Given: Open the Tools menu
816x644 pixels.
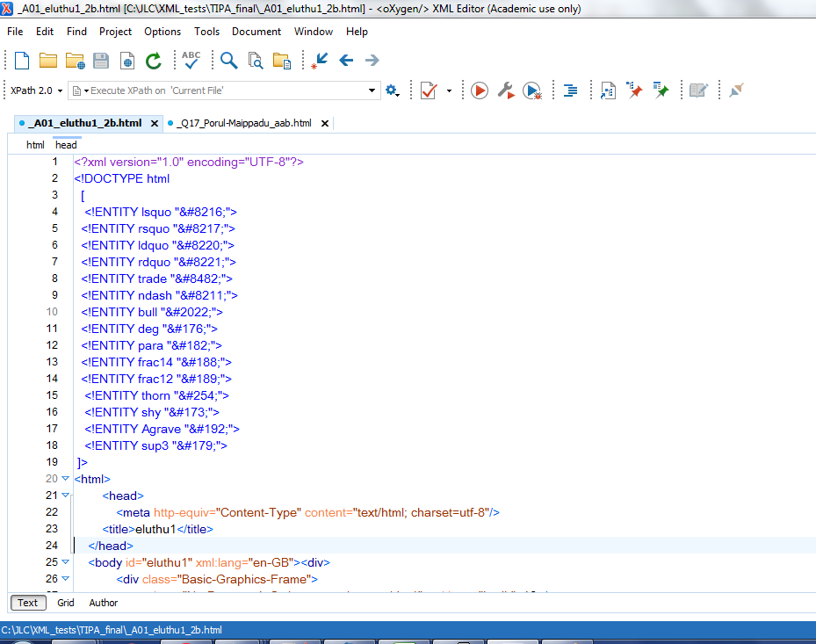Looking at the screenshot, I should [x=207, y=32].
